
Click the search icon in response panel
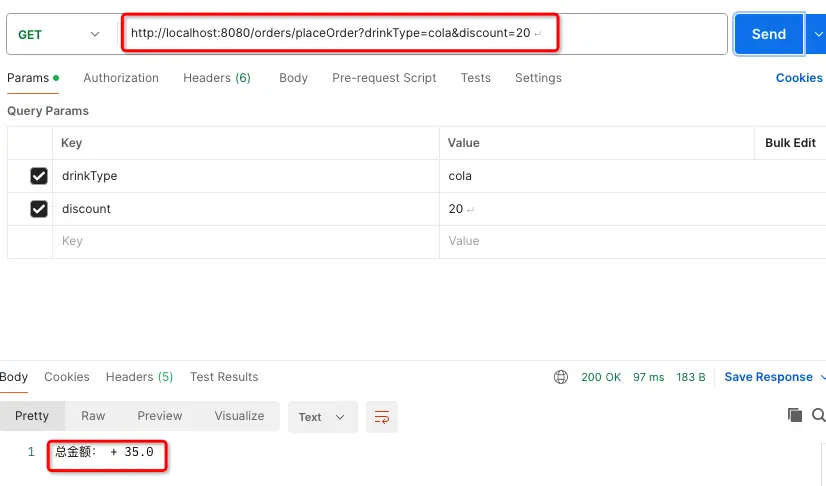pos(818,415)
